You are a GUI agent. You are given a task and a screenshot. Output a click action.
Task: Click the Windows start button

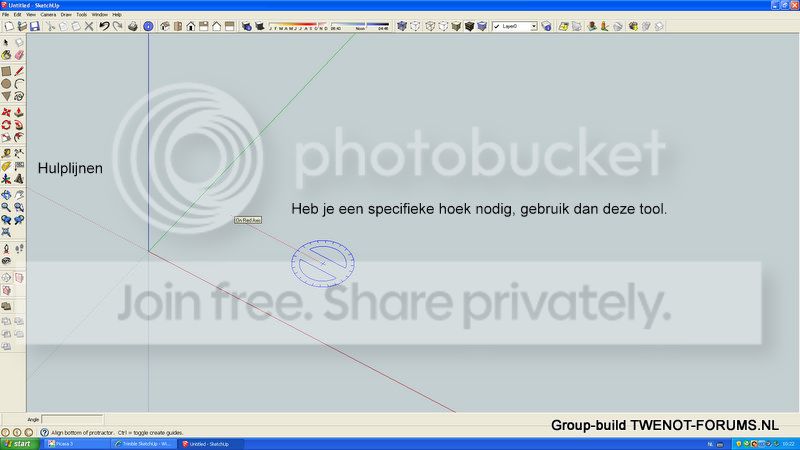pos(19,444)
